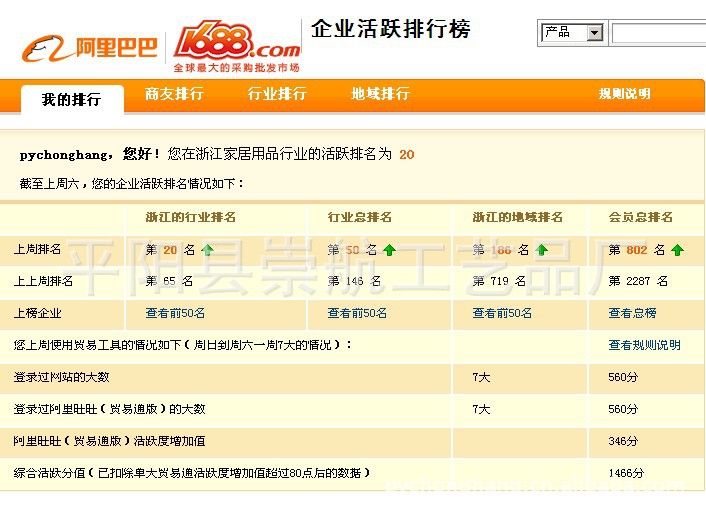Click green up arrow in Zhejiang industry rank
The height and width of the screenshot is (513, 706).
[x=207, y=250]
